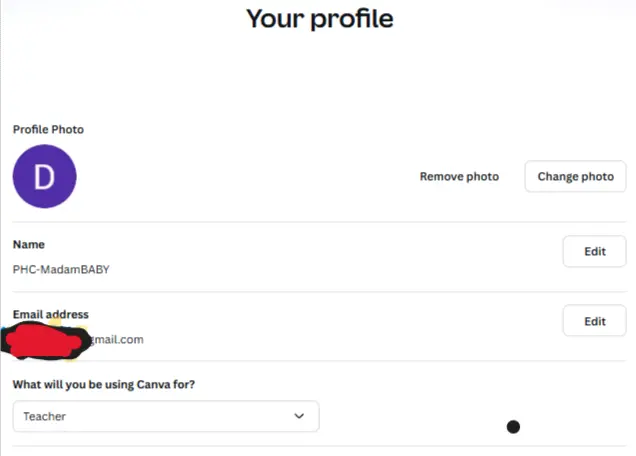
Task: Click the purple D profile avatar
Action: click(45, 176)
